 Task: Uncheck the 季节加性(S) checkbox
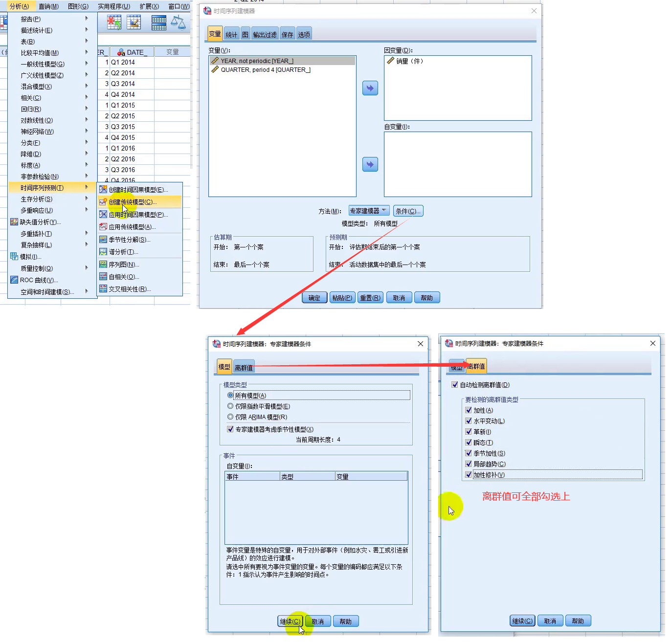[469, 453]
